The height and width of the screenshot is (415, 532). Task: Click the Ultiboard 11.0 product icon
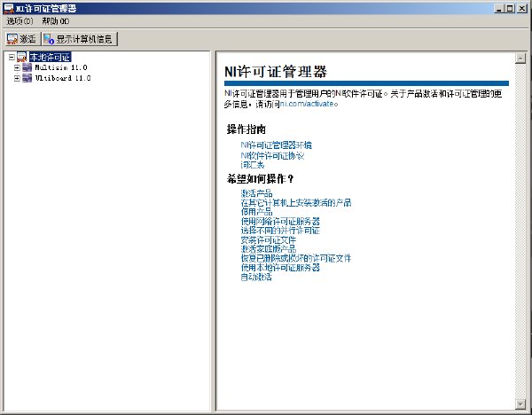click(x=27, y=78)
